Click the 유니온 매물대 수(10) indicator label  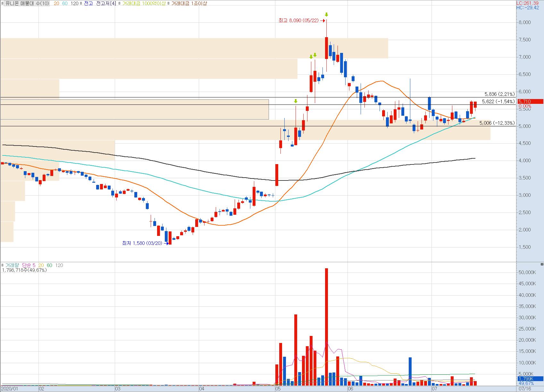pyautogui.click(x=27, y=3)
